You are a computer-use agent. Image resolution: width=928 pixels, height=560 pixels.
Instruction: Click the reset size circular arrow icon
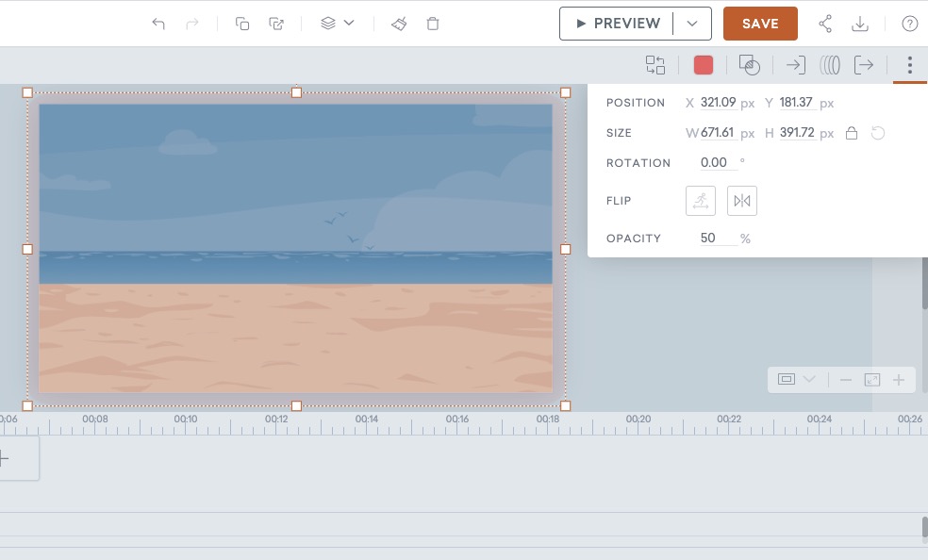[878, 133]
